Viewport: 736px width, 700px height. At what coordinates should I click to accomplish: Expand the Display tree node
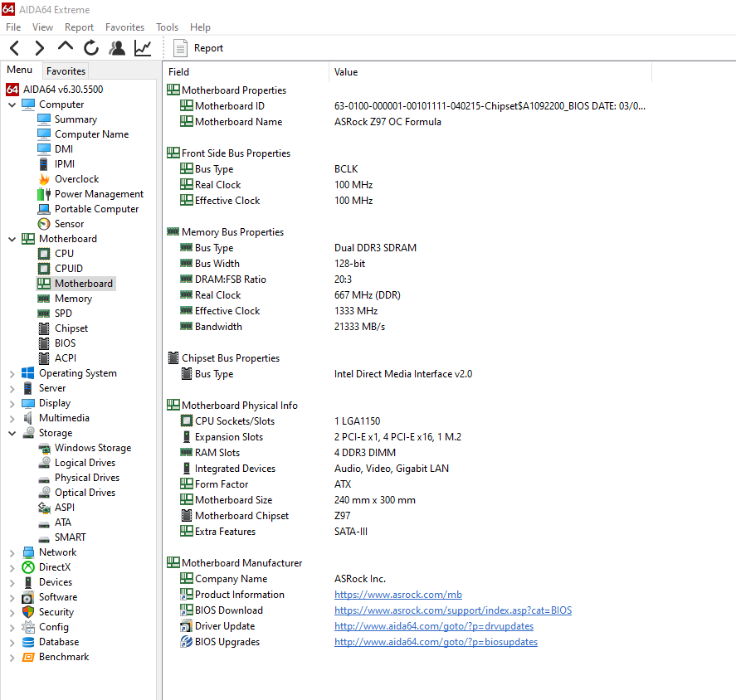click(x=12, y=403)
